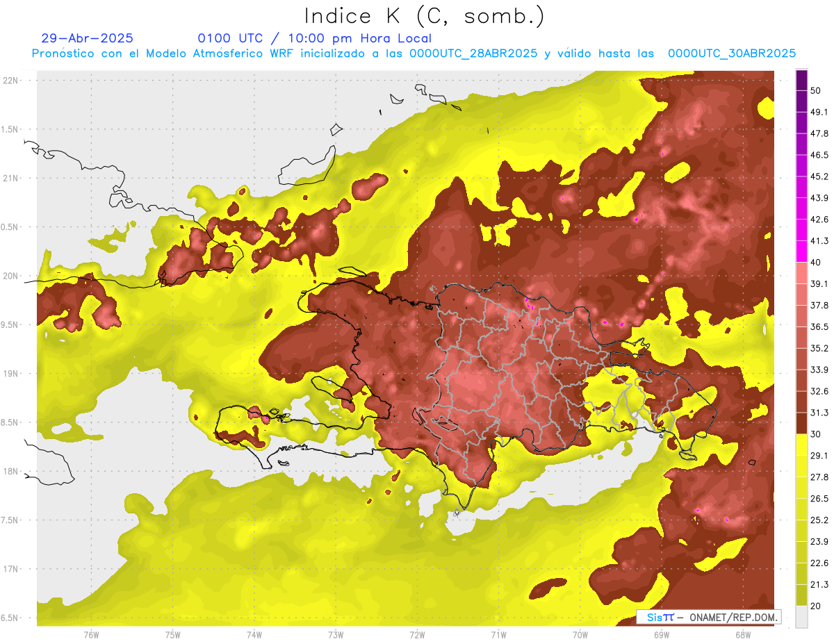Click the '27.8' color scale value
The width and height of the screenshot is (834, 644).
tap(819, 477)
